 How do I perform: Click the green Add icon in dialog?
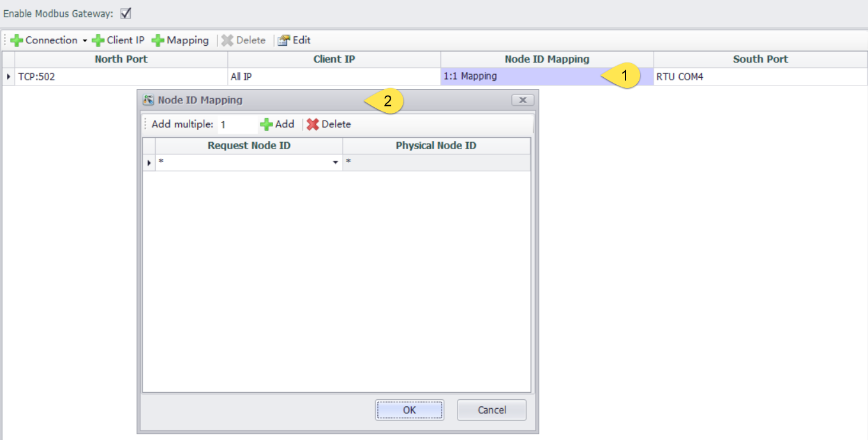266,124
